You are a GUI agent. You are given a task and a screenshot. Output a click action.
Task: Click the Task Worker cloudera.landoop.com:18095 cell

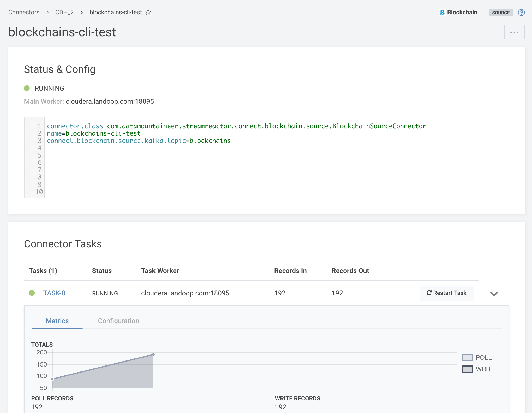pyautogui.click(x=185, y=293)
